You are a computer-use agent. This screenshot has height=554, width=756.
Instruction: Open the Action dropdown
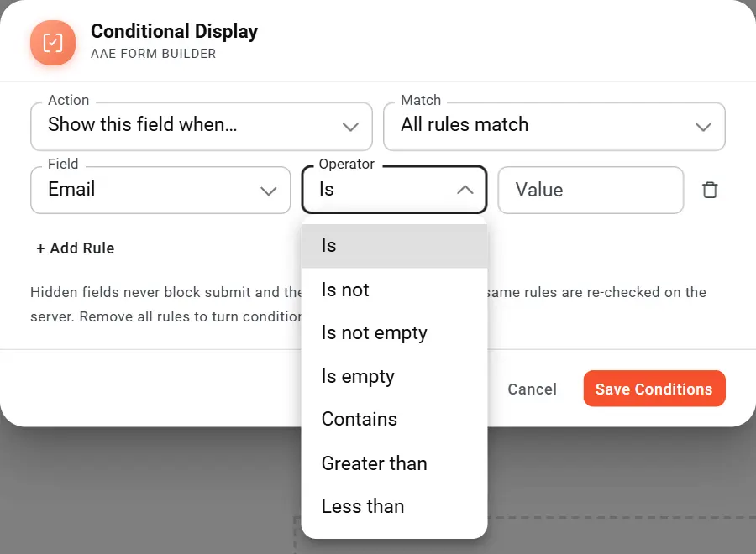[x=202, y=126]
